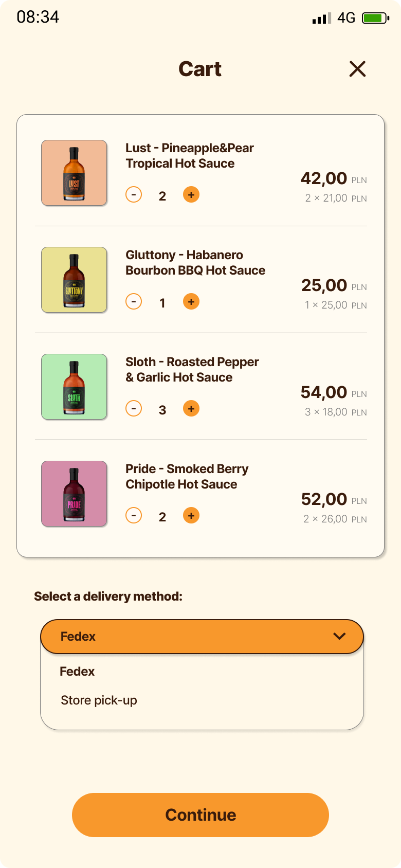This screenshot has width=401, height=868.
Task: Decrease Lust hot sauce quantity
Action: (134, 195)
